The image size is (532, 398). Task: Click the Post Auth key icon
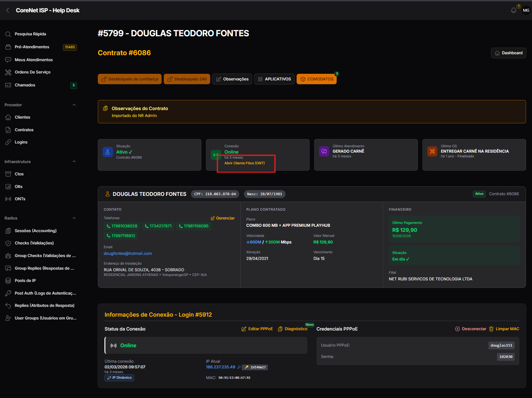click(x=8, y=293)
